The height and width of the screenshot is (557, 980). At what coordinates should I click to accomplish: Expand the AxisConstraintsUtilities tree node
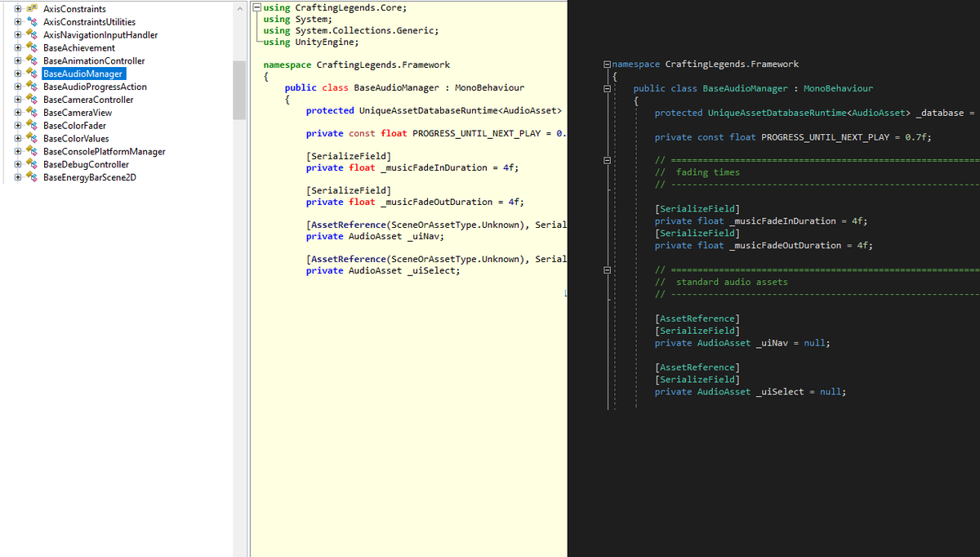coord(18,22)
